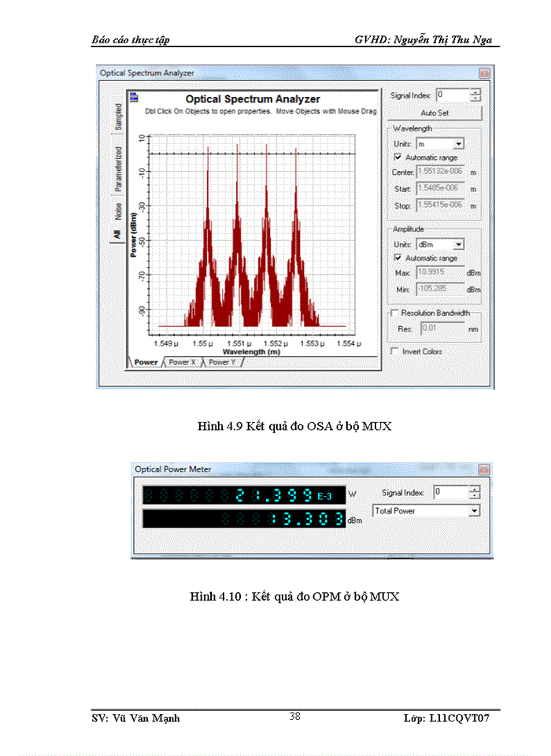
Task: Click the graph menu icon in plot corner
Action: (x=134, y=98)
